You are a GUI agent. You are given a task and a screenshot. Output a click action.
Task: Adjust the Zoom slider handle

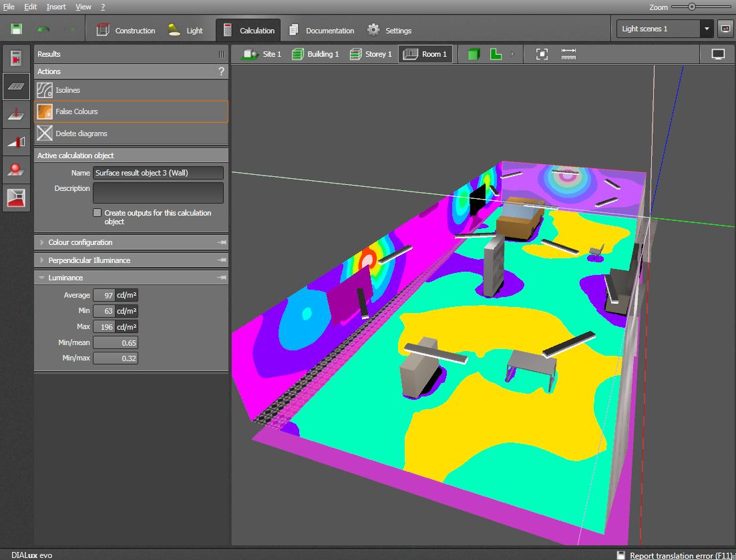[x=692, y=7]
